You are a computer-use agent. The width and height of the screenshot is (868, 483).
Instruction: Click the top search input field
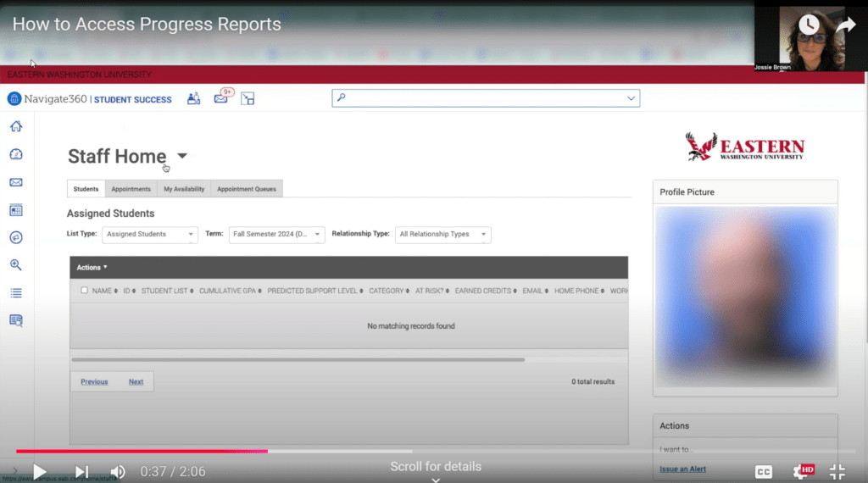[x=485, y=98]
